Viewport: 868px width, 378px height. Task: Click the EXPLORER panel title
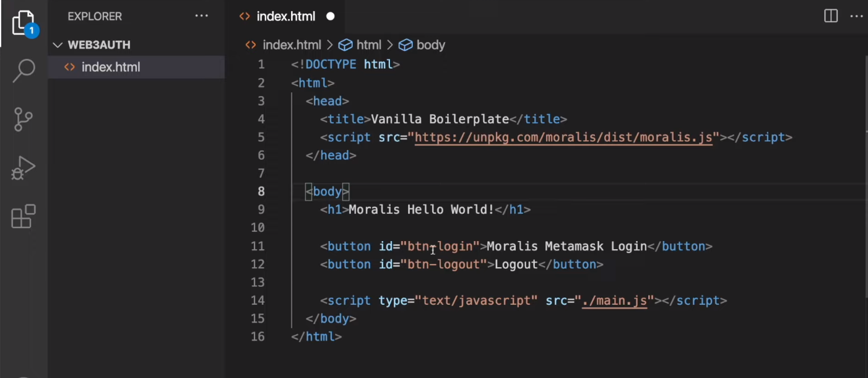click(x=95, y=16)
